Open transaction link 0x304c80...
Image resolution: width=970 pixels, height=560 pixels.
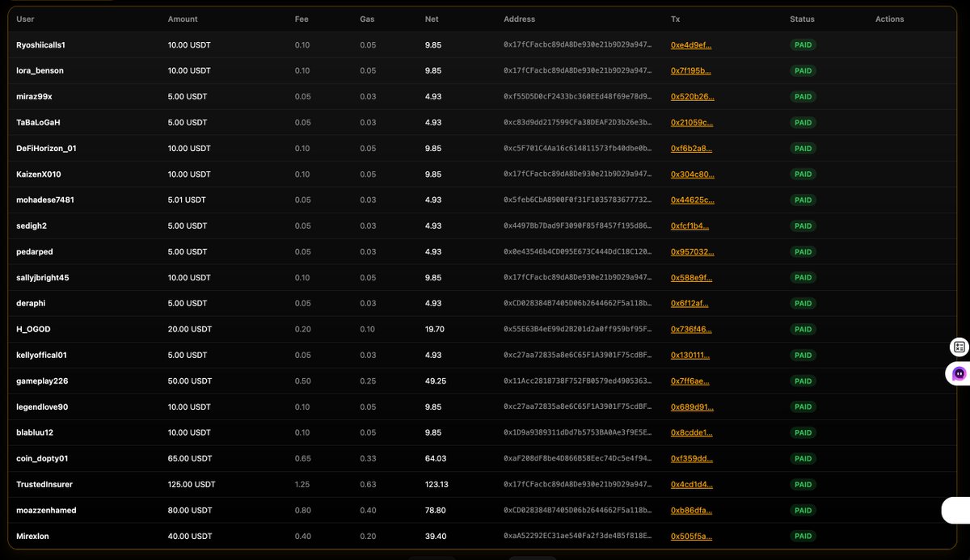(693, 175)
